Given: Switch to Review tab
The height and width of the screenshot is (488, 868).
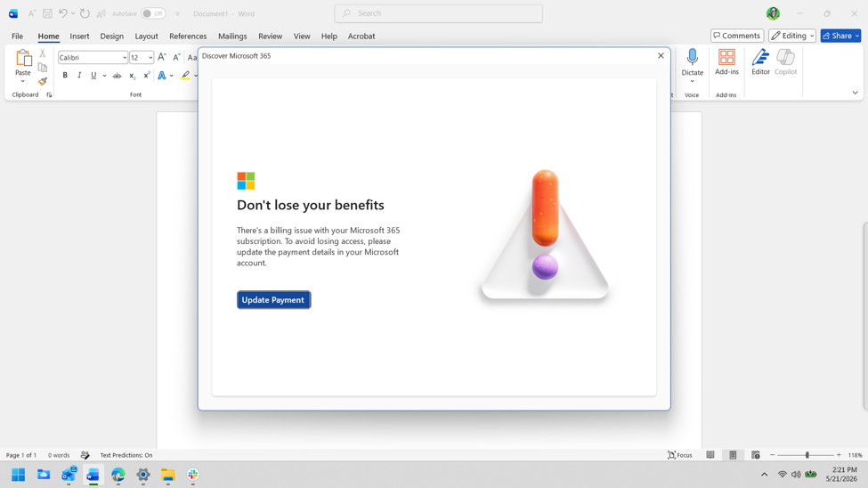Looking at the screenshot, I should [270, 36].
